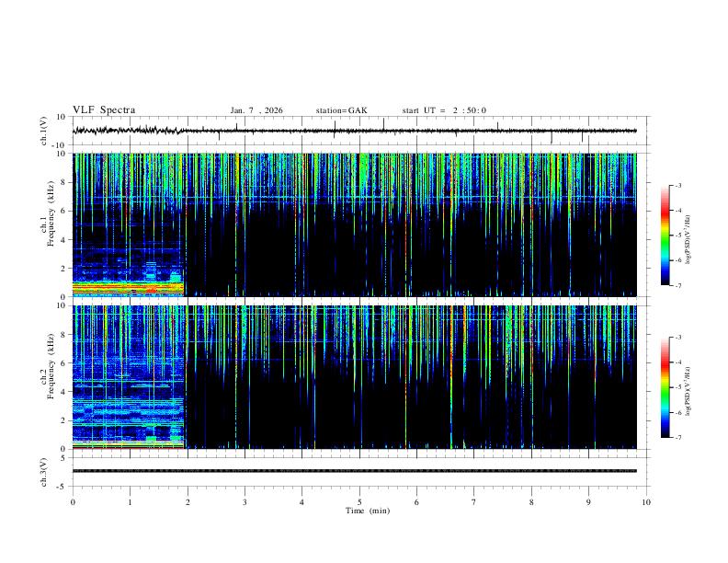Viewport: 728px width, 563px height.
Task: Click the time axis tick label '7'
Action: [x=474, y=502]
